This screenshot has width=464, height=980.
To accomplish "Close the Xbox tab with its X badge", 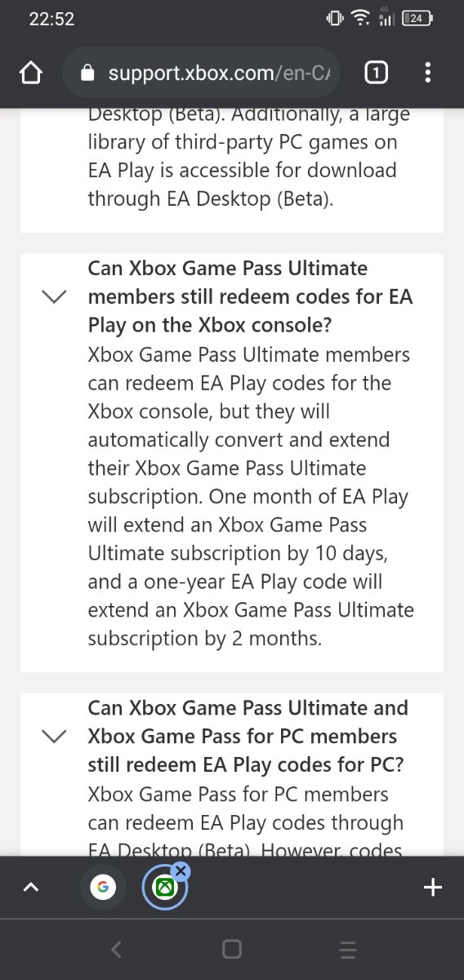I will coord(181,871).
